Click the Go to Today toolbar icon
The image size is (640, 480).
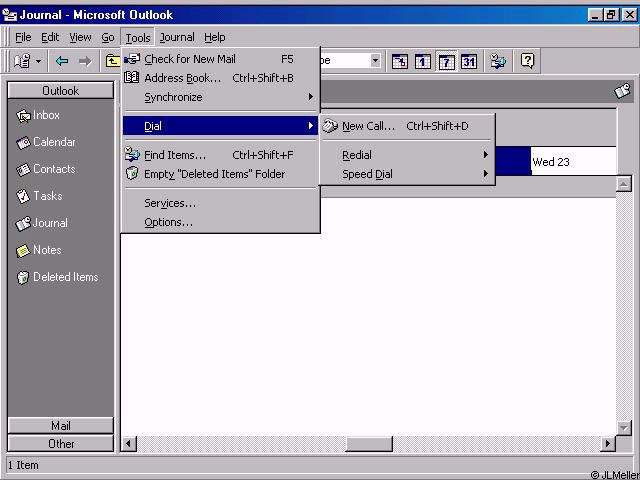(x=399, y=61)
